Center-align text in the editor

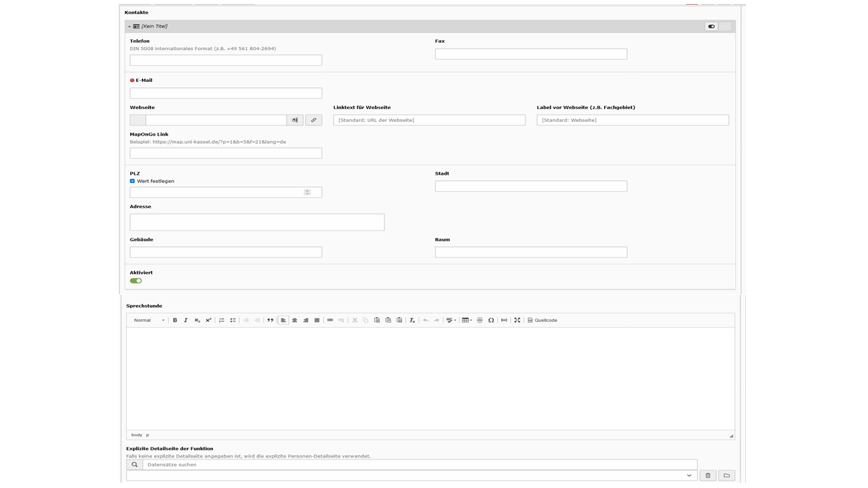coord(294,320)
